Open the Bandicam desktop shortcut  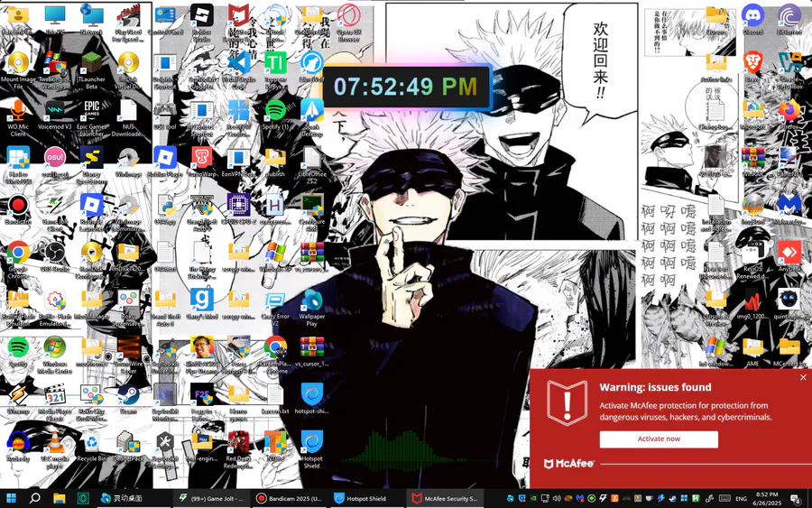pyautogui.click(x=18, y=209)
